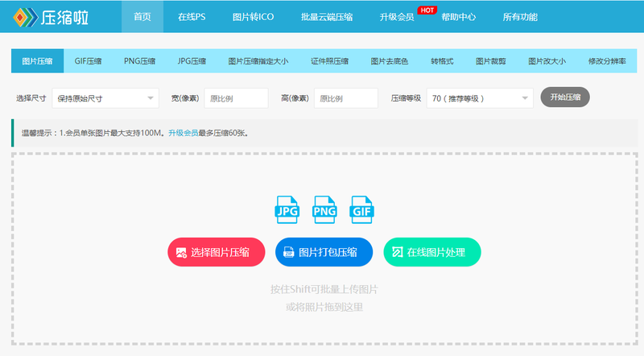This screenshot has width=644, height=356.
Task: Click the PNG file format icon
Action: point(324,209)
